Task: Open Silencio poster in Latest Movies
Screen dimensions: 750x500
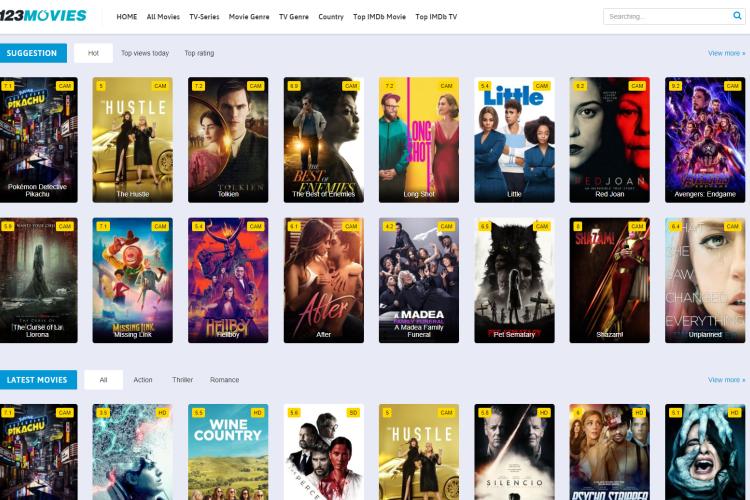Action: click(x=514, y=452)
